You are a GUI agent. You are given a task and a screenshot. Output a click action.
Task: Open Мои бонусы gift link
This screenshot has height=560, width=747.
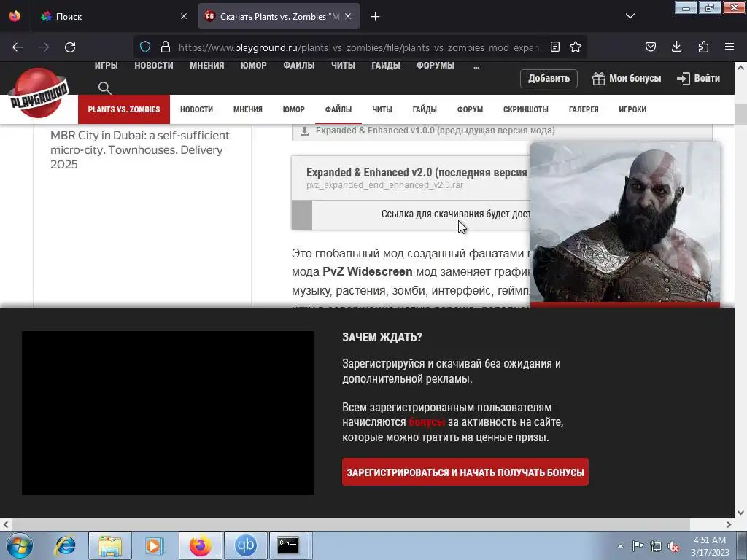tap(627, 79)
